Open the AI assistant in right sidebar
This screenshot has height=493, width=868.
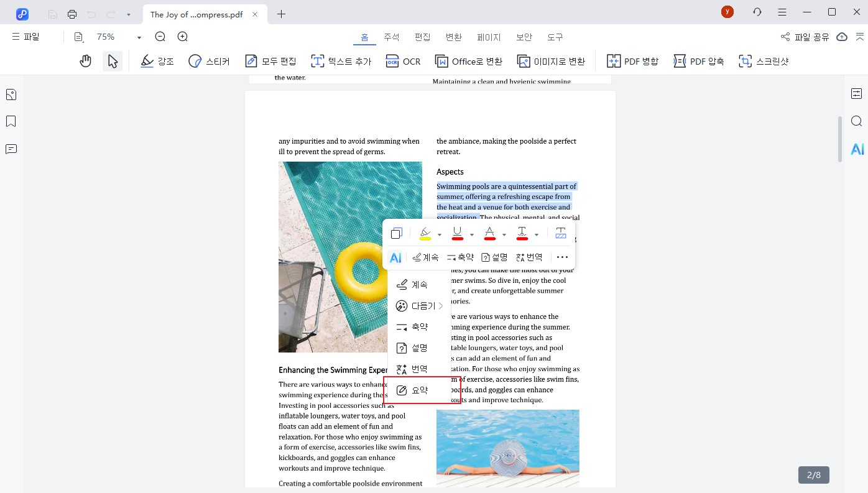click(x=857, y=149)
